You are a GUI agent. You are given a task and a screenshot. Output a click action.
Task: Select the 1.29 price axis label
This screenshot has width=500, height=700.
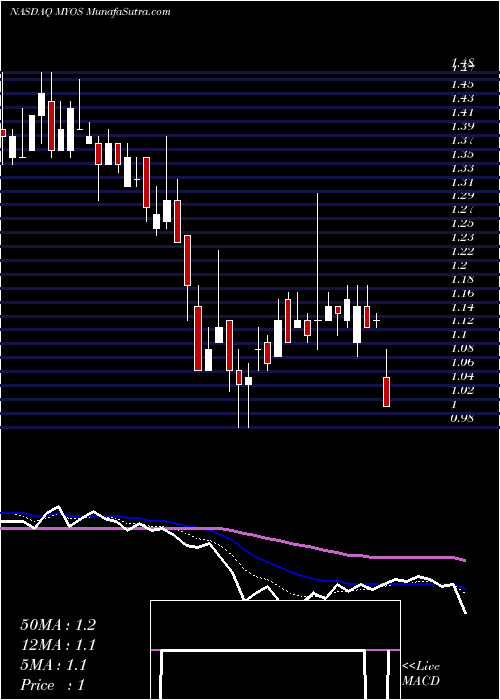(x=462, y=196)
